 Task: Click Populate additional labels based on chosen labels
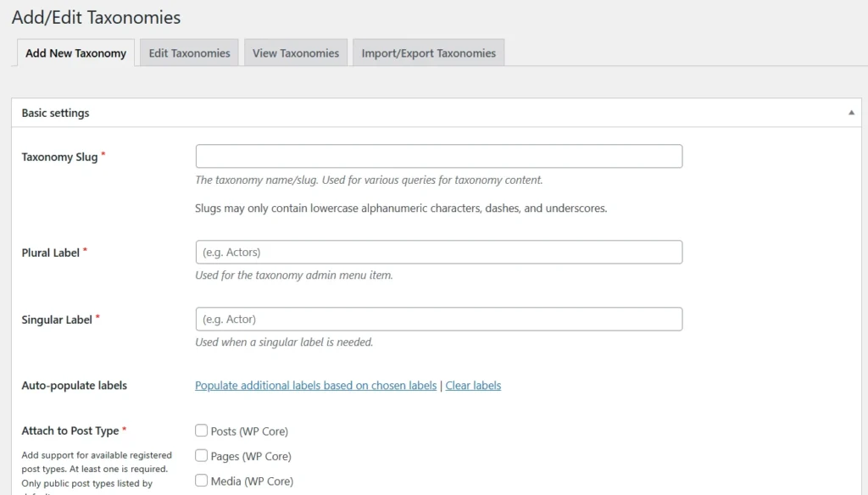315,386
